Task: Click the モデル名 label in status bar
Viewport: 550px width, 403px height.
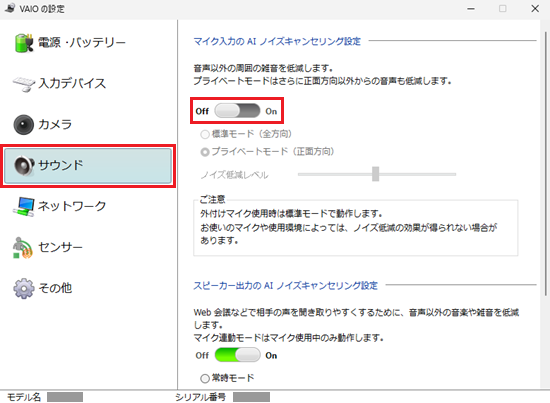Action: (x=24, y=397)
